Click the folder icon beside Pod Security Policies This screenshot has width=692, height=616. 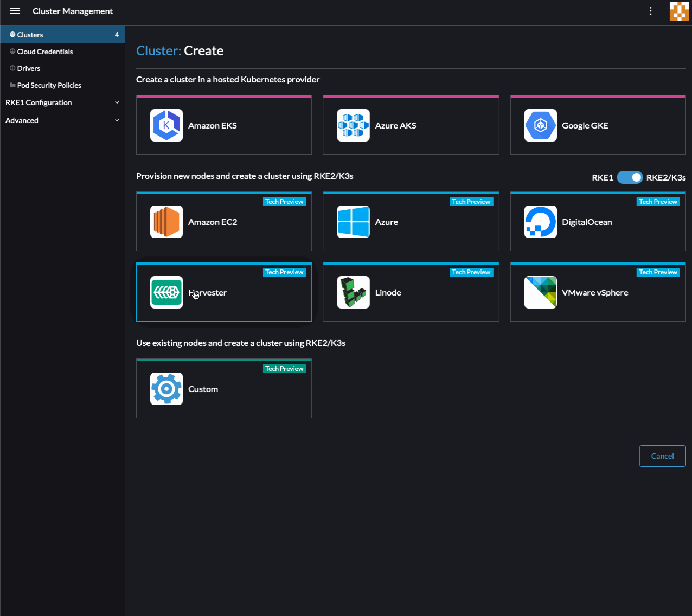[12, 85]
